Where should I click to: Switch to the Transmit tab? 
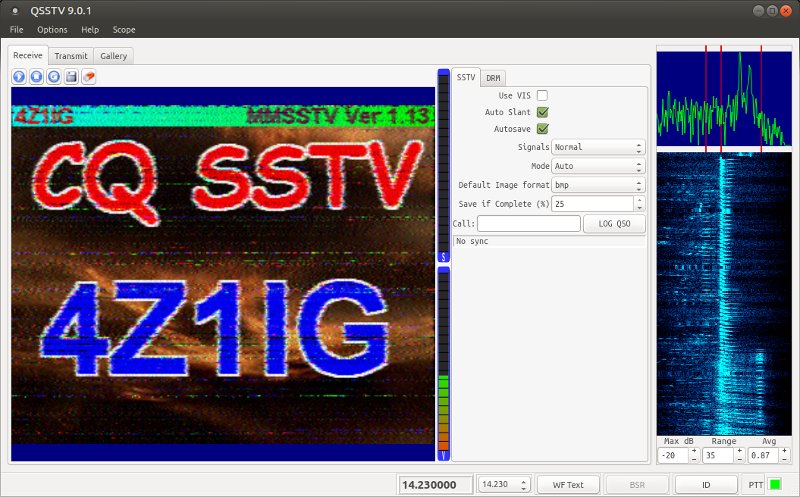click(71, 56)
